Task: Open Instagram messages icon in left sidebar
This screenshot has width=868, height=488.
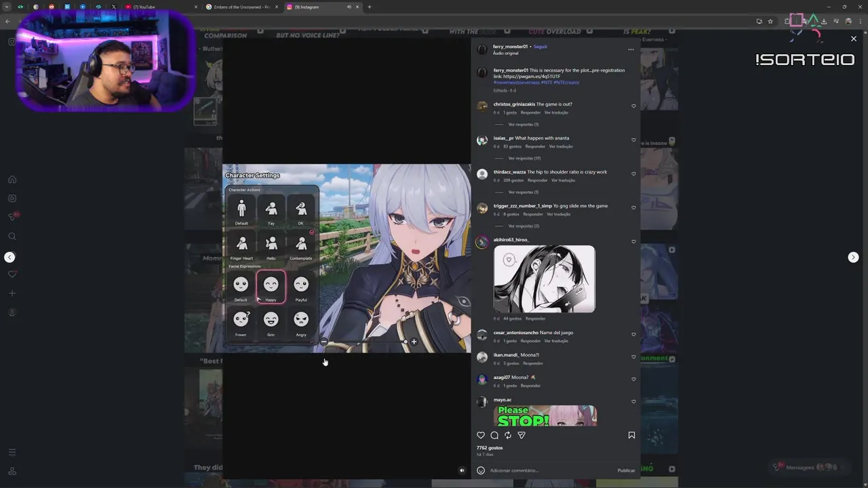Action: click(12, 217)
